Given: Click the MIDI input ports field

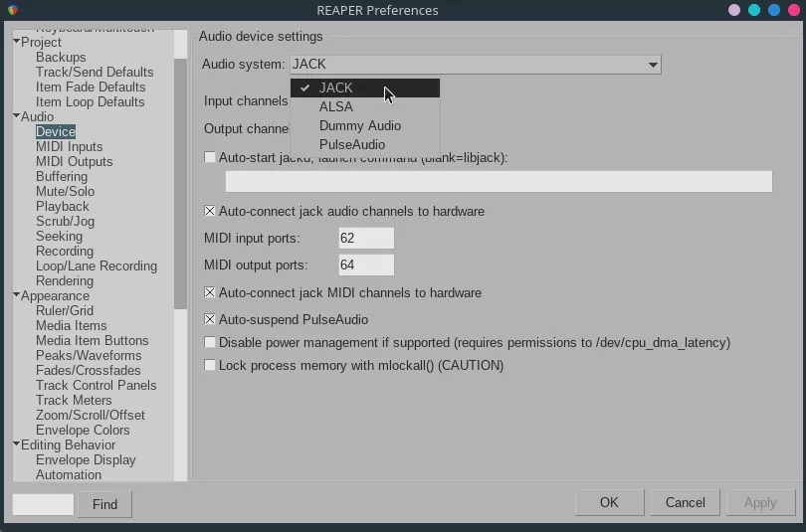Looking at the screenshot, I should click(x=366, y=239).
